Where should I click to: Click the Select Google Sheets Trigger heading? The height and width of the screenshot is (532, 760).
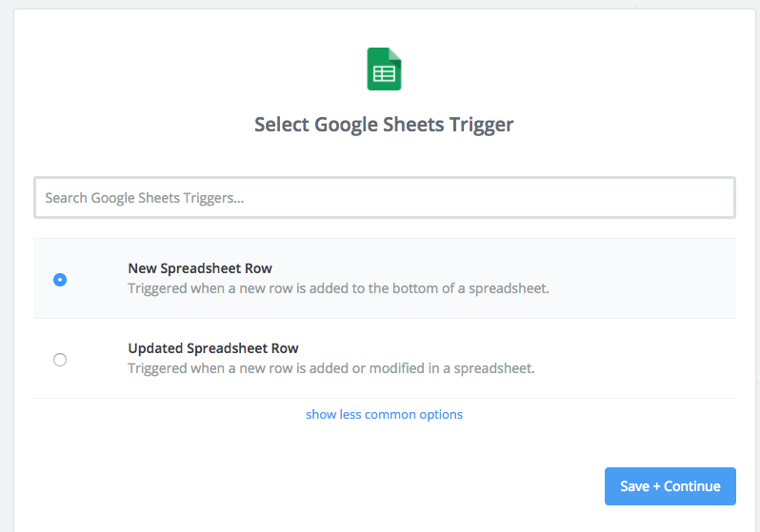pyautogui.click(x=384, y=125)
